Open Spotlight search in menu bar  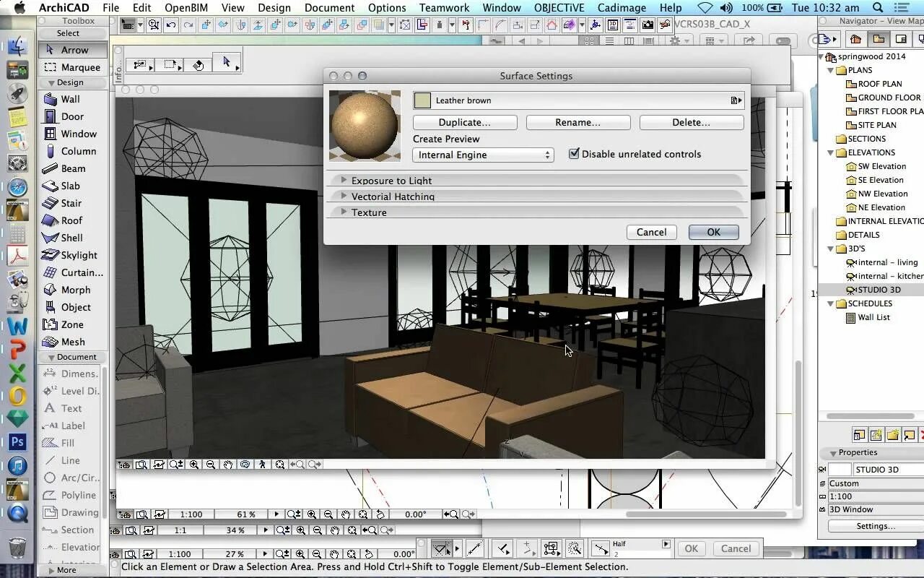pyautogui.click(x=879, y=8)
